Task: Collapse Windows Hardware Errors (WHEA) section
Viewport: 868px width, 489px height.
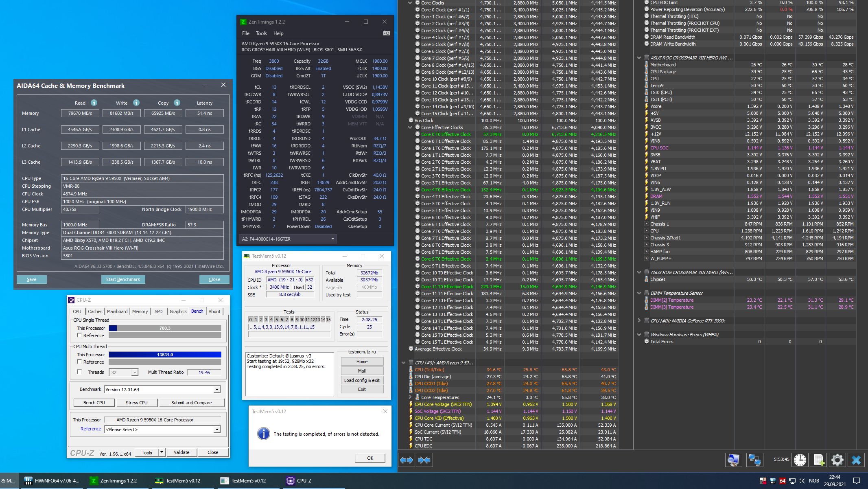Action: coord(639,335)
